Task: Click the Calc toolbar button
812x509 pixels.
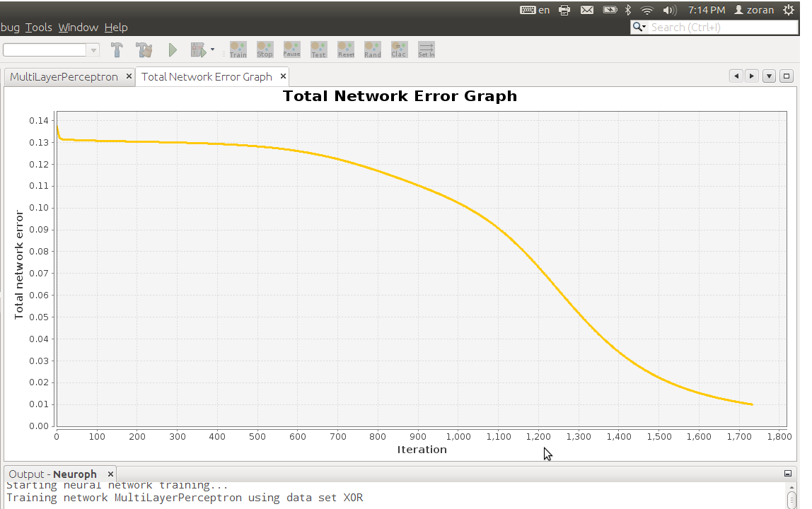Action: (399, 49)
